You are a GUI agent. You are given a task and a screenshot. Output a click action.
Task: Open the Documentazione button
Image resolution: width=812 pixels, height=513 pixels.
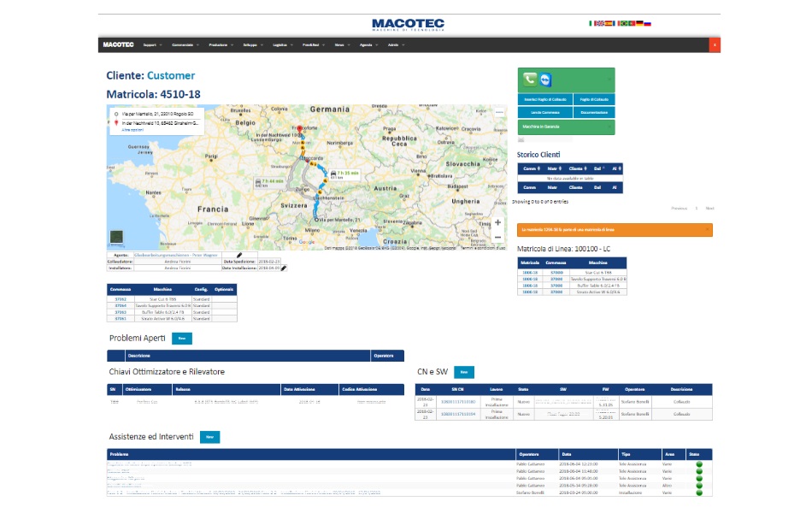pyautogui.click(x=594, y=113)
